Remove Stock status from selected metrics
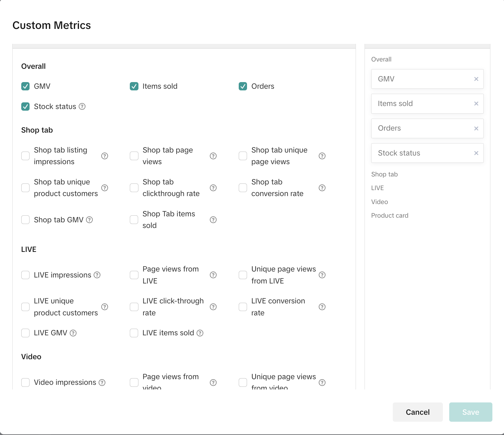Screen dimensions: 504x435 pos(476,153)
